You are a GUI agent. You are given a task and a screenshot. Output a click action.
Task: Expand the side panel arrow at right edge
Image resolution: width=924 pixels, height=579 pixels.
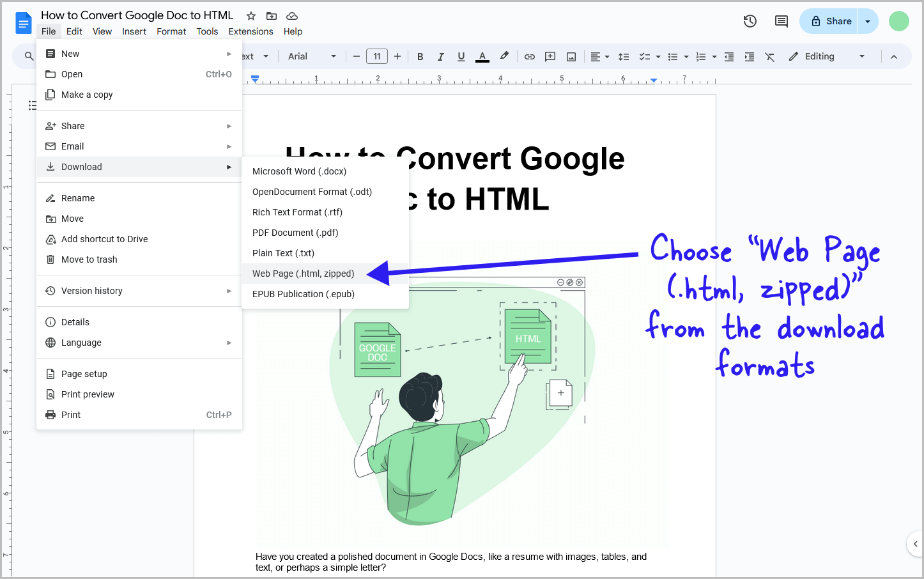[916, 544]
